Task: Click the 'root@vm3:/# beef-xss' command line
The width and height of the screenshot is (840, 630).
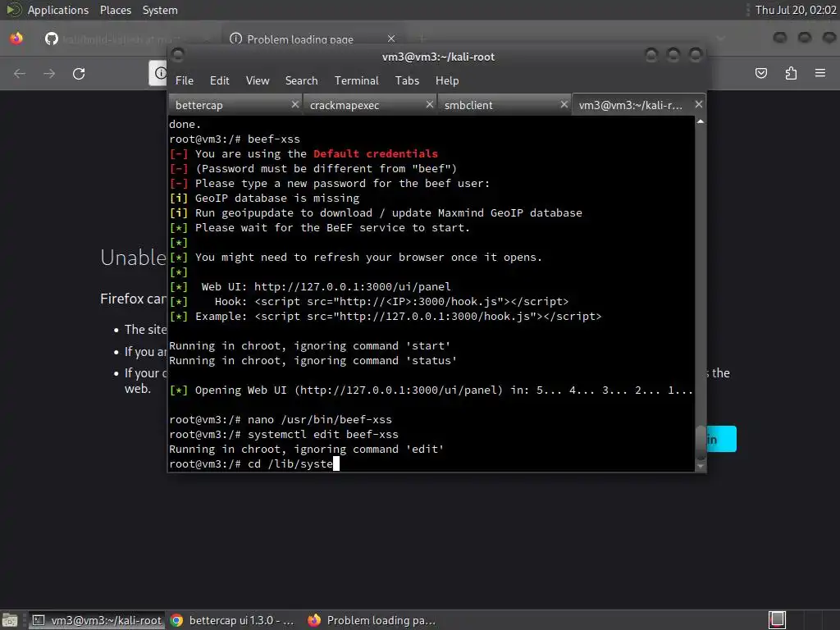Action: click(235, 139)
